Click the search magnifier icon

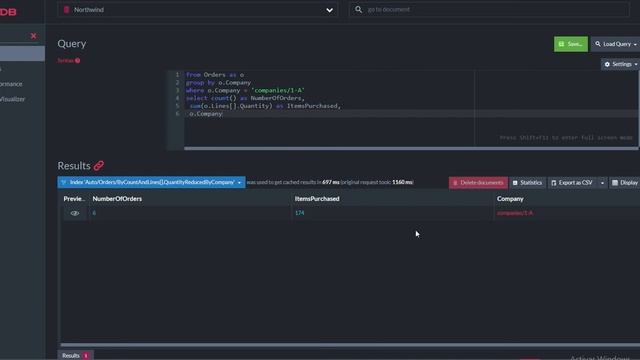[x=358, y=9]
